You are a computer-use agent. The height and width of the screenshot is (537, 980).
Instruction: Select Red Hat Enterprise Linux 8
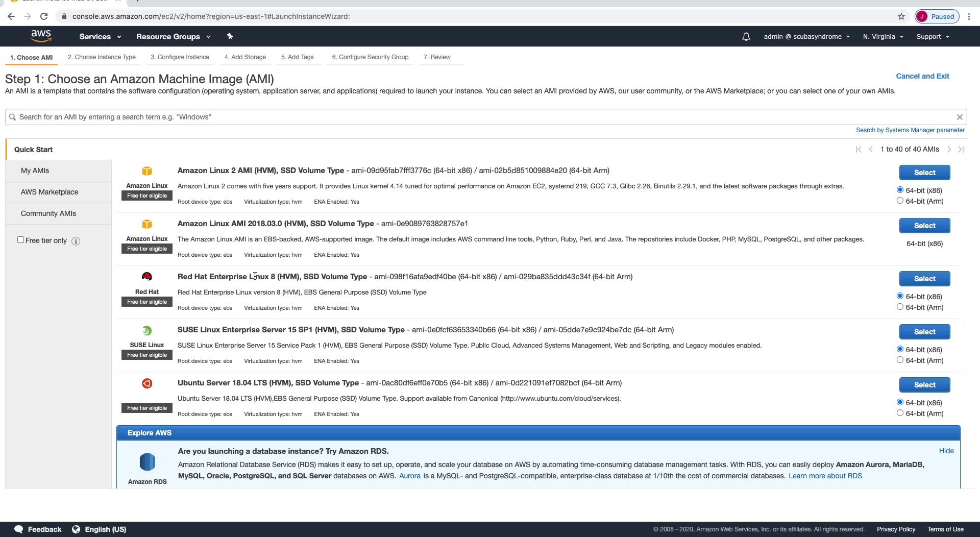point(924,279)
